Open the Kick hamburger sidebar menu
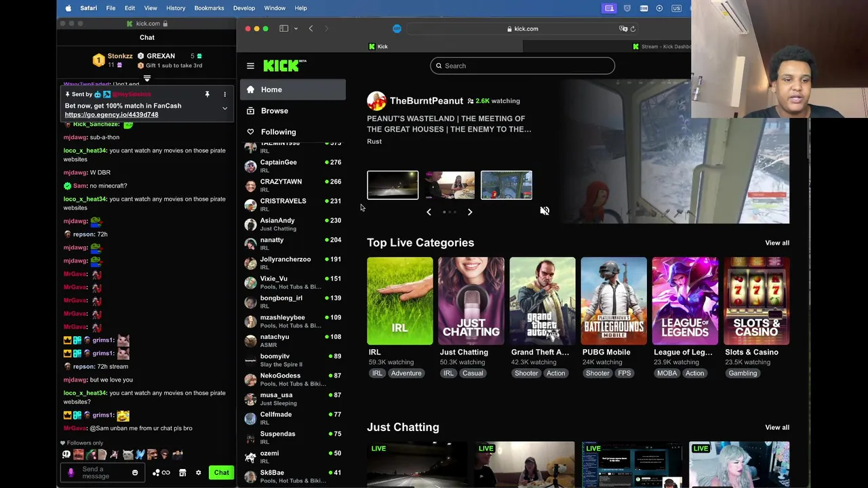 250,66
